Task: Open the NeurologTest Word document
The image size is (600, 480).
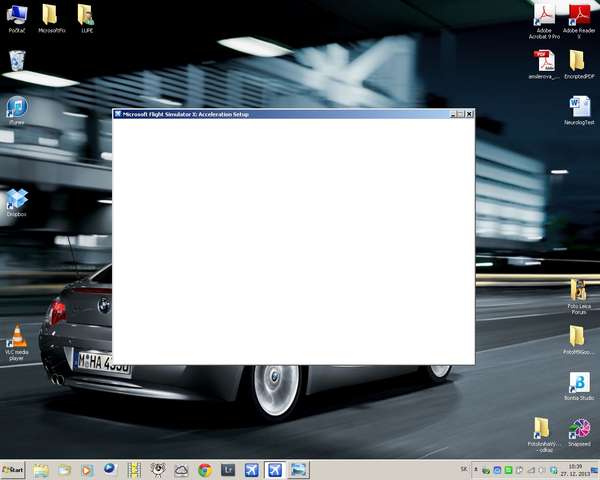Action: pyautogui.click(x=579, y=110)
